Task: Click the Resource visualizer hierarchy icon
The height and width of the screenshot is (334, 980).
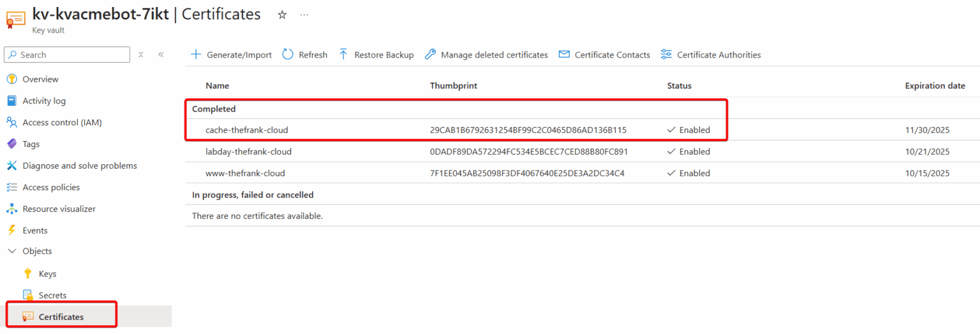Action: point(11,209)
